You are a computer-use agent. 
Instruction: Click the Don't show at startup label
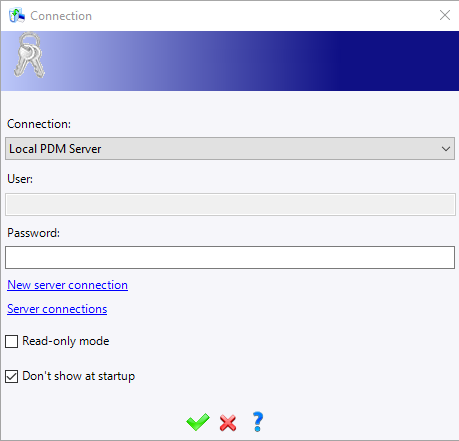[79, 376]
